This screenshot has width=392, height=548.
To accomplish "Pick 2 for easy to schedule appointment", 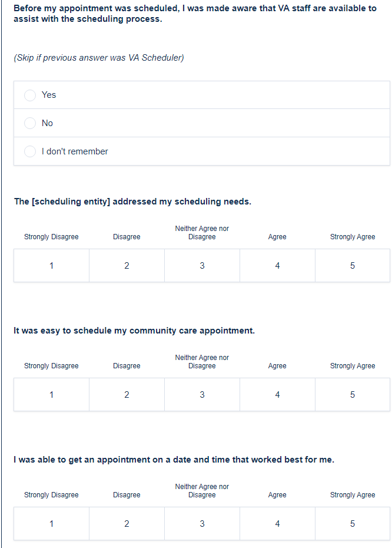I will [x=127, y=395].
